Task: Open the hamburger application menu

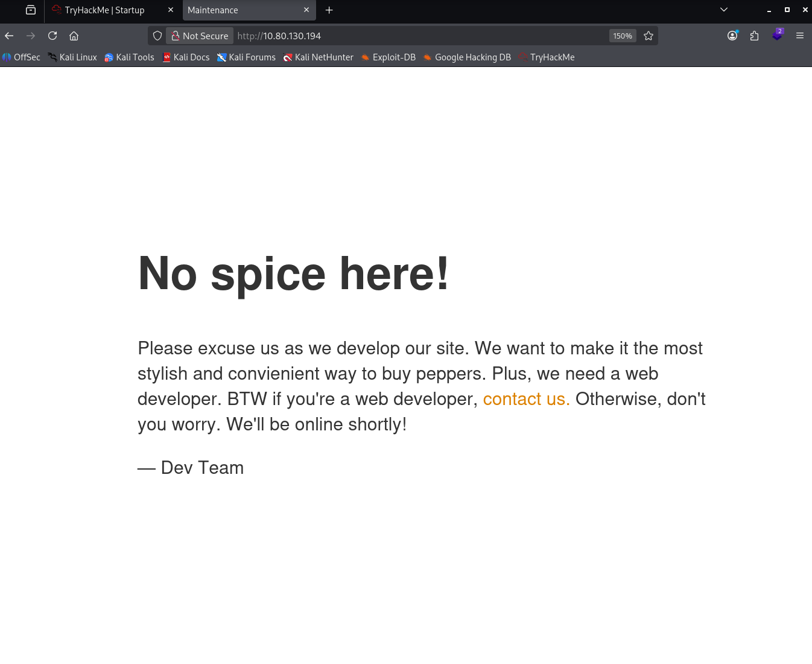Action: click(800, 36)
